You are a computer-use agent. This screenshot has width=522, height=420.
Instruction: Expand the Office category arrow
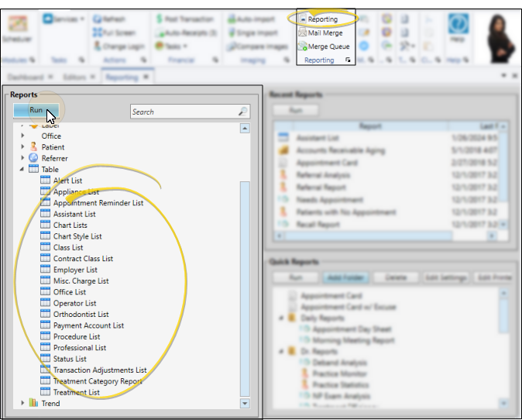22,136
